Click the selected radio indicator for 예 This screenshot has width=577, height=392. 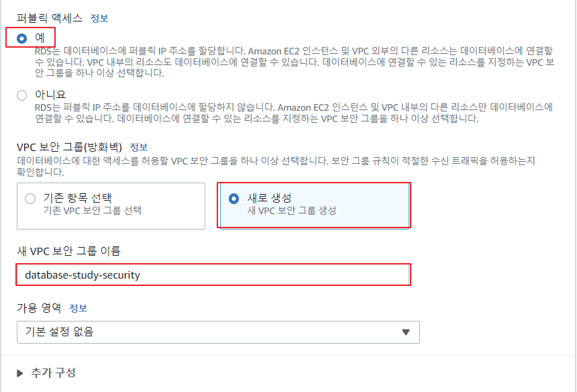pyautogui.click(x=21, y=38)
